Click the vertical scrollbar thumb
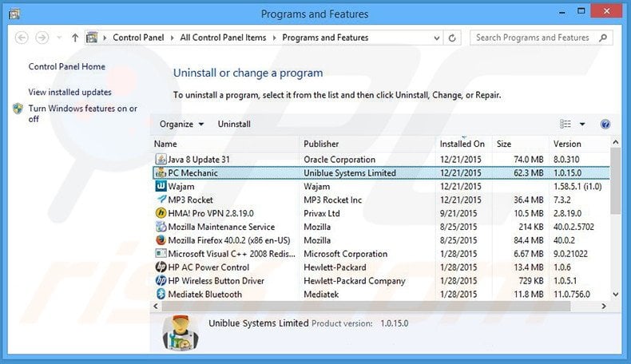The image size is (631, 364). point(616,181)
